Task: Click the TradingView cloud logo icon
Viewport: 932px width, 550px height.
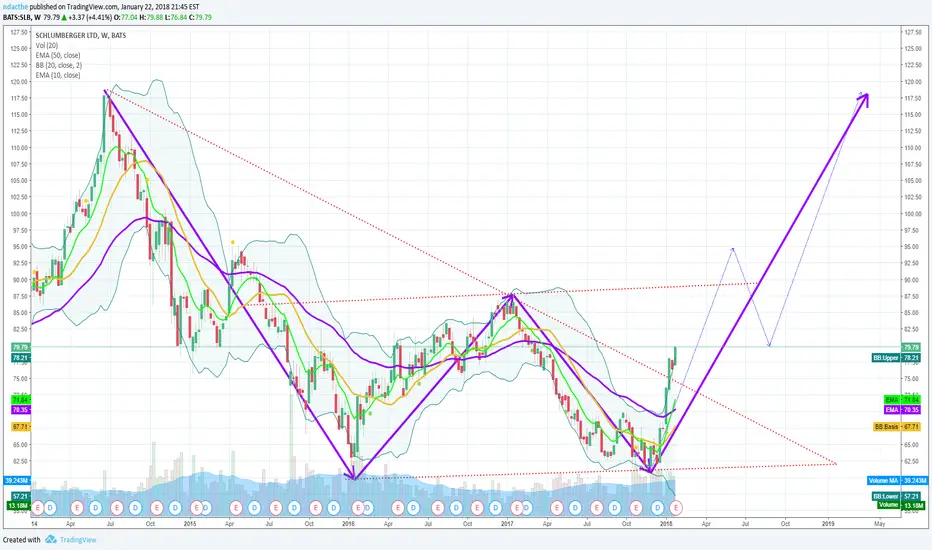Action: point(51,539)
